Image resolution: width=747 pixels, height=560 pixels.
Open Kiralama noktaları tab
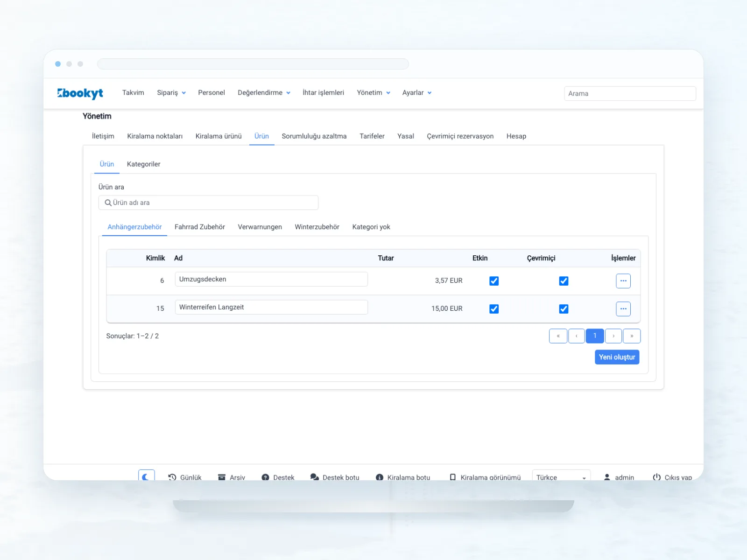pyautogui.click(x=155, y=136)
